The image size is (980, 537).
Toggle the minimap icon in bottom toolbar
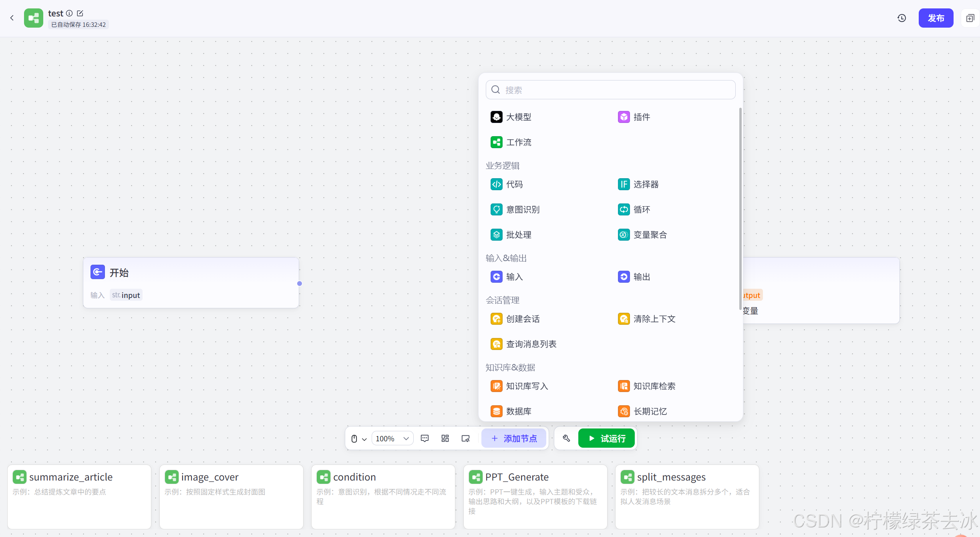(x=465, y=438)
